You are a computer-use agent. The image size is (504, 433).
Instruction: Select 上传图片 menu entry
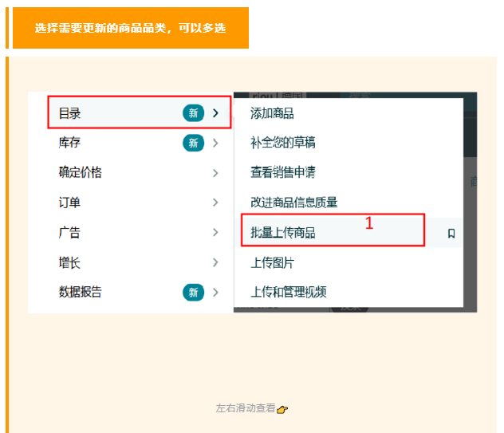coord(272,262)
